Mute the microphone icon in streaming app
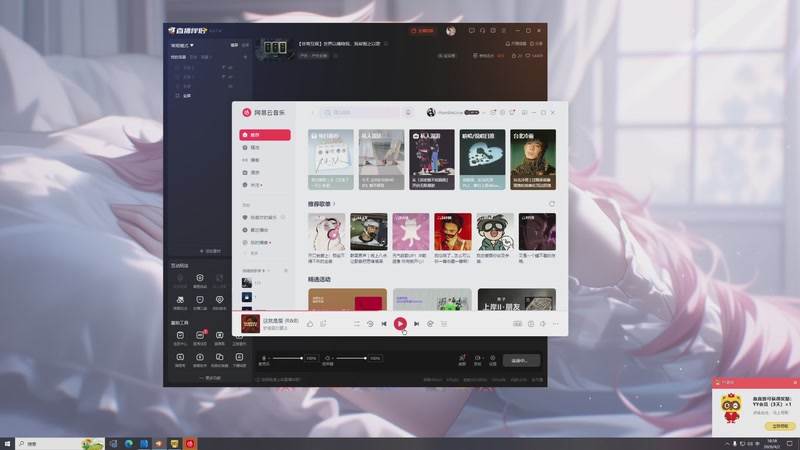The width and height of the screenshot is (800, 450). tap(264, 358)
